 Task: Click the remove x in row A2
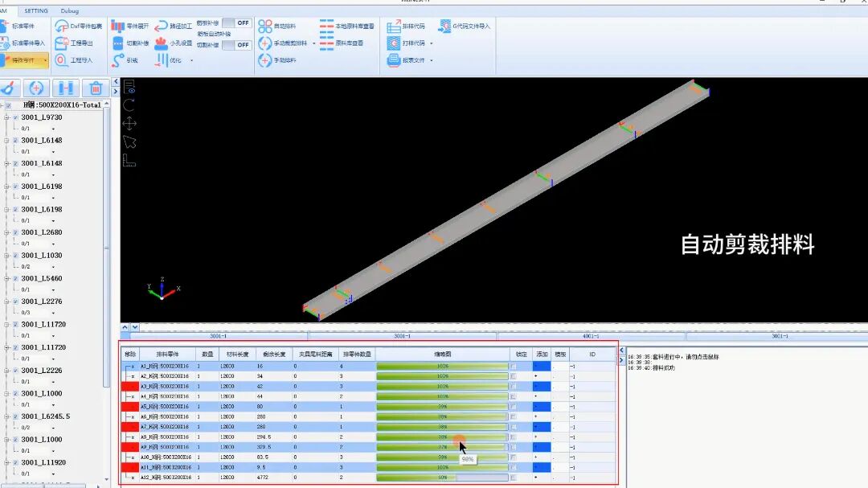pos(131,377)
